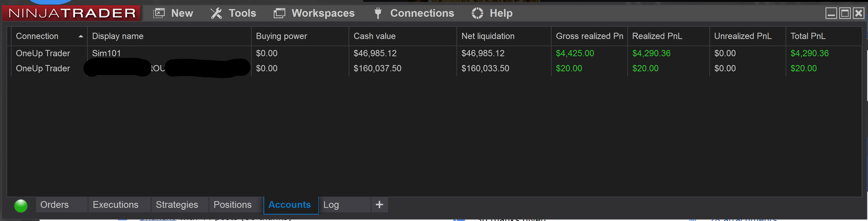Click the Help lifebuoy icon

tap(477, 13)
